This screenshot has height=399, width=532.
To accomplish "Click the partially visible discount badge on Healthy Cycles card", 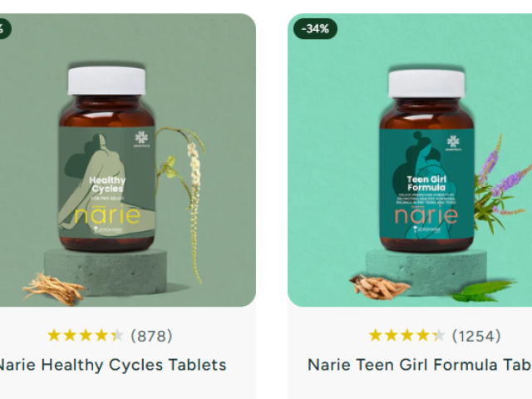I will (x=4, y=29).
